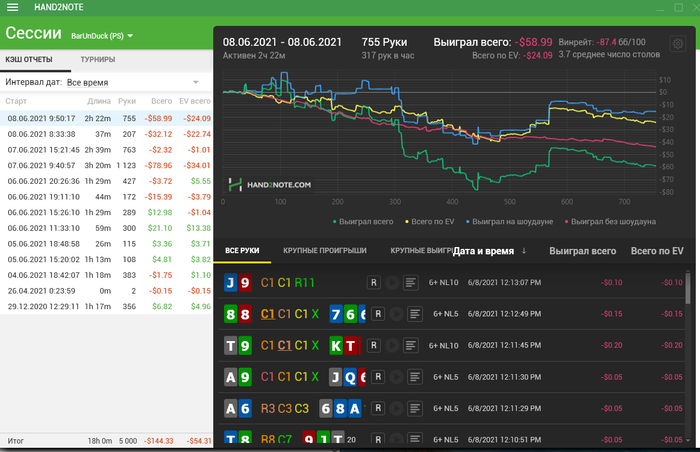Select session 05.06.2021 18:48:58

tap(106, 244)
